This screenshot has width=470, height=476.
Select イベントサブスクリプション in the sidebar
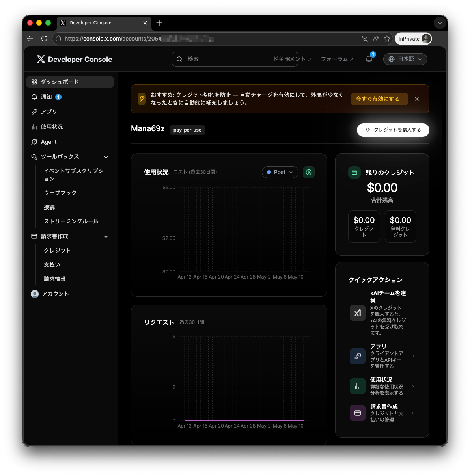[x=74, y=175]
